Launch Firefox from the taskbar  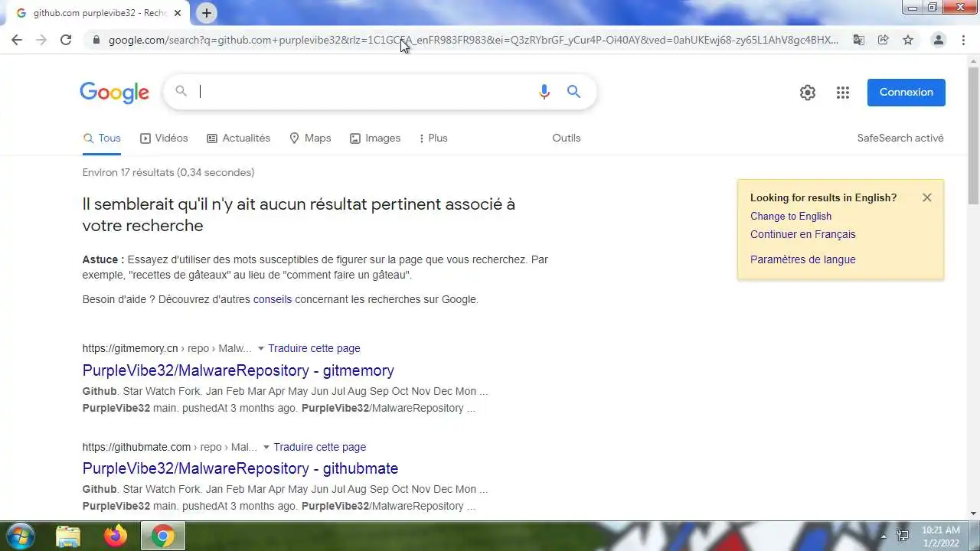pyautogui.click(x=116, y=536)
